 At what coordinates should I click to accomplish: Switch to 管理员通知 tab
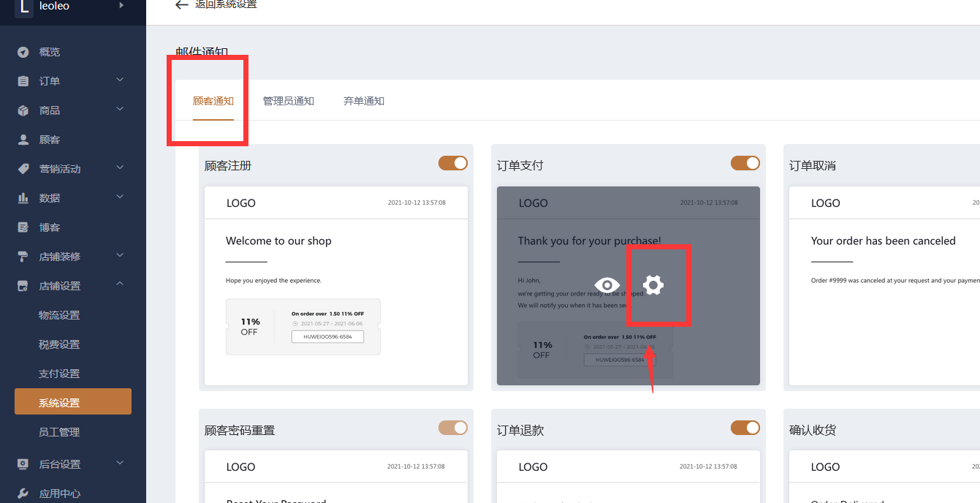coord(289,101)
